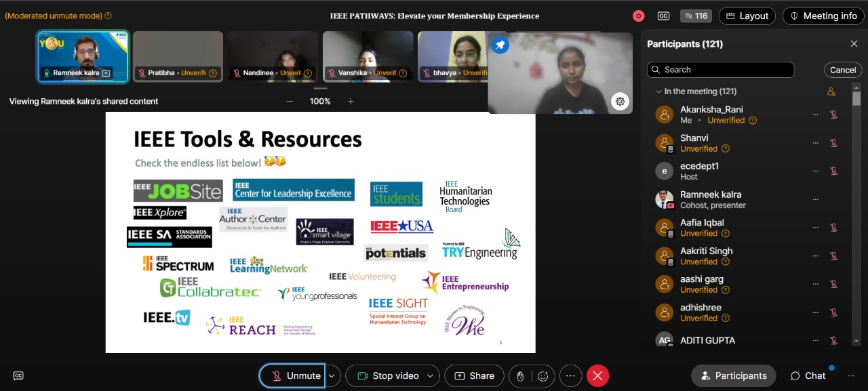The image size is (868, 391).
Task: Open self-view video settings gear
Action: 620,102
